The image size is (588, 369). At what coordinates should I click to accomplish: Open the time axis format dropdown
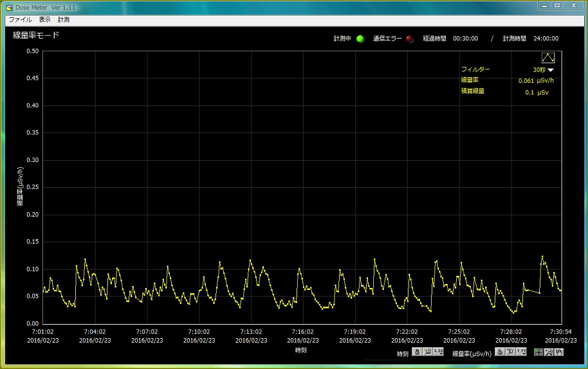439,352
